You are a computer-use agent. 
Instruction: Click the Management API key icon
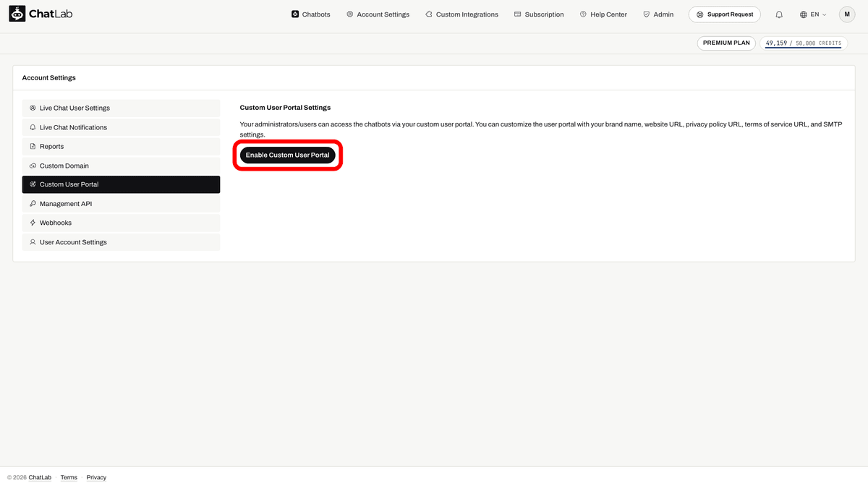(33, 204)
